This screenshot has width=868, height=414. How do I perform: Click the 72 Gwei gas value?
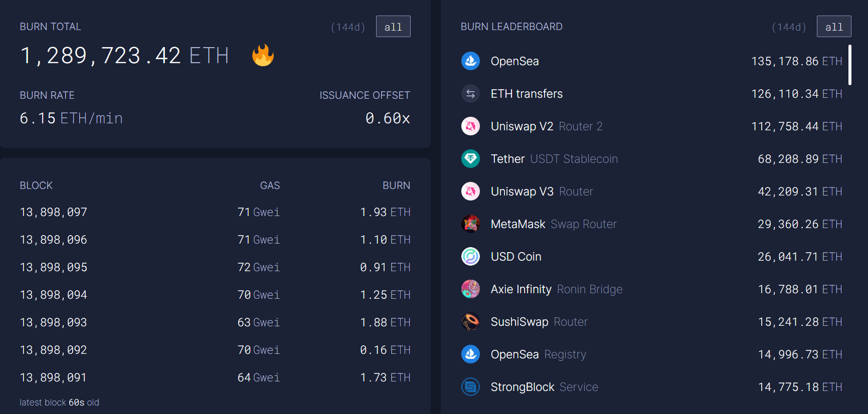259,268
